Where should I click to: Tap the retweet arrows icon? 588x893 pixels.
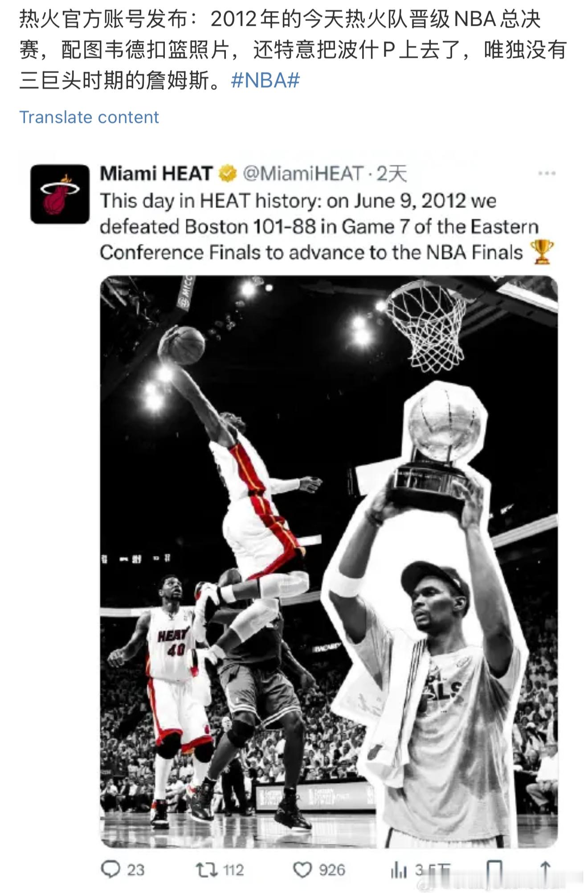[x=207, y=869]
